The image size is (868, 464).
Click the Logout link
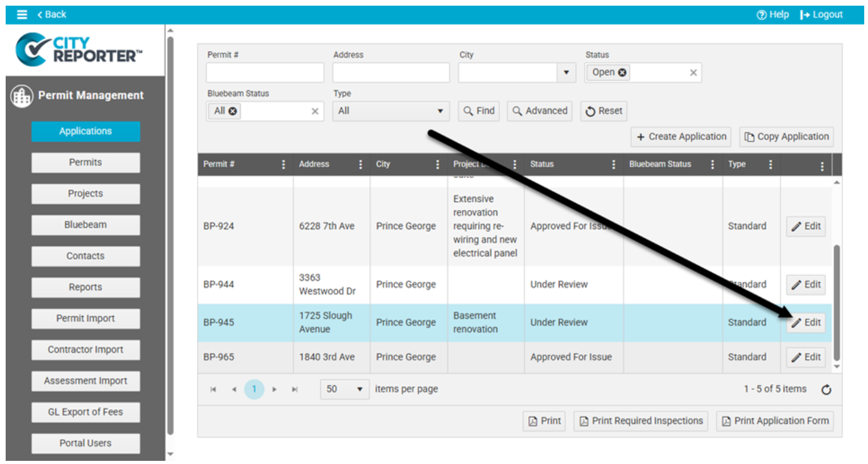click(x=821, y=14)
